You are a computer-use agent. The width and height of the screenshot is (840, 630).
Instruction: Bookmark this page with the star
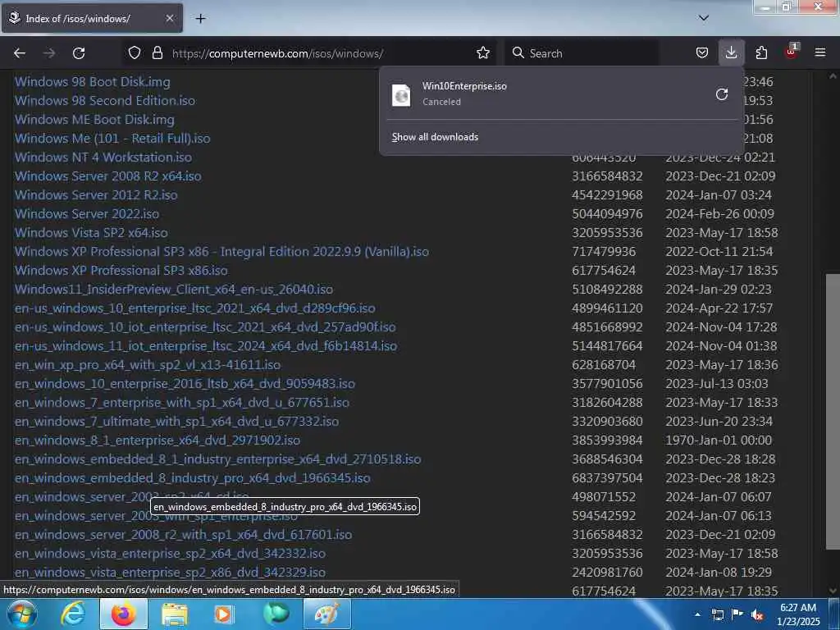[x=482, y=53]
